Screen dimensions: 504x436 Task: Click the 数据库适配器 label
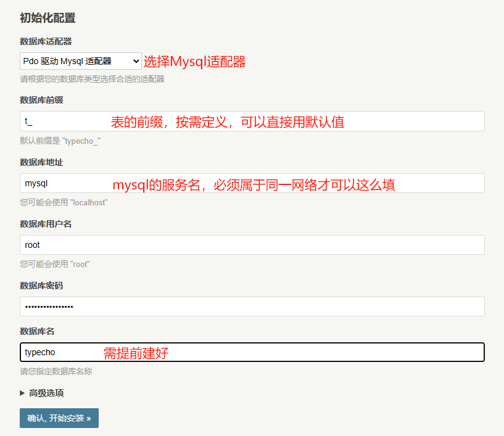pyautogui.click(x=46, y=41)
